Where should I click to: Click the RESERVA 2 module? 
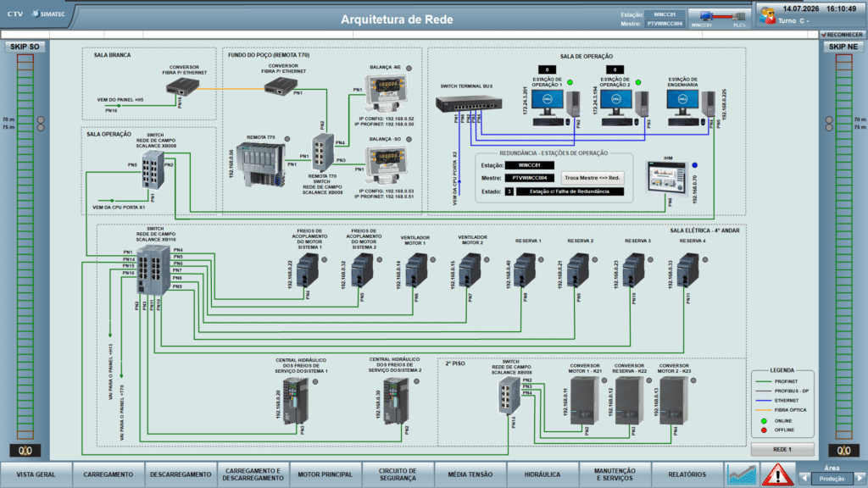[x=578, y=270]
